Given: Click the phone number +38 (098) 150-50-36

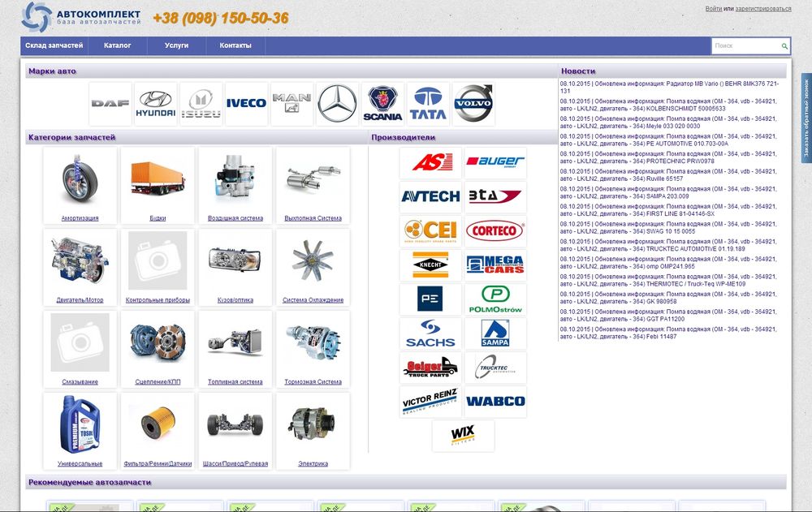Looking at the screenshot, I should [x=221, y=18].
